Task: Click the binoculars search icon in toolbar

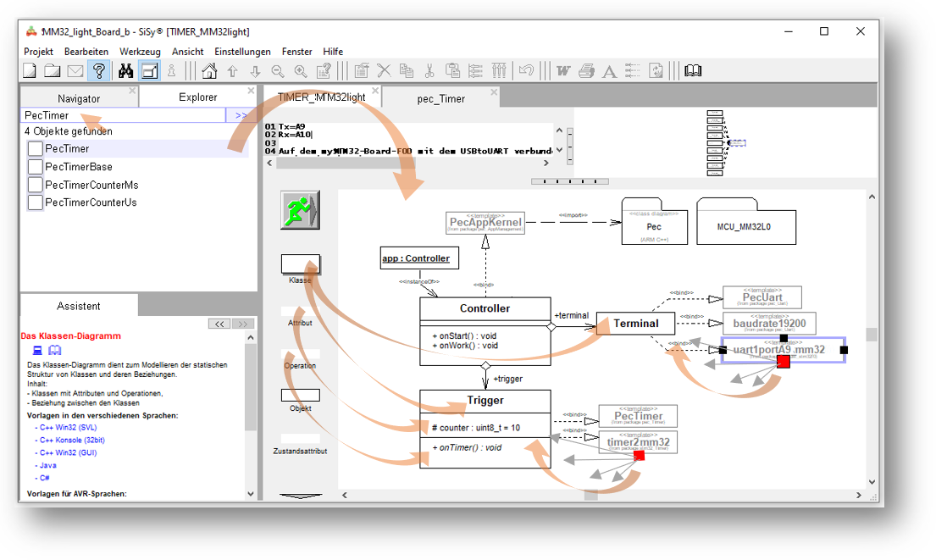Action: point(125,71)
